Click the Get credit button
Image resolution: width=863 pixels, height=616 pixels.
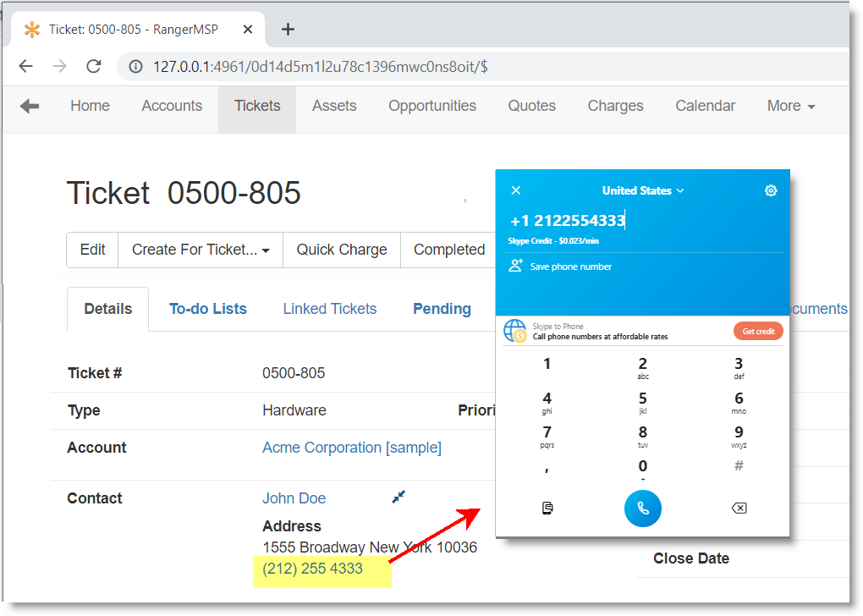[x=758, y=331]
